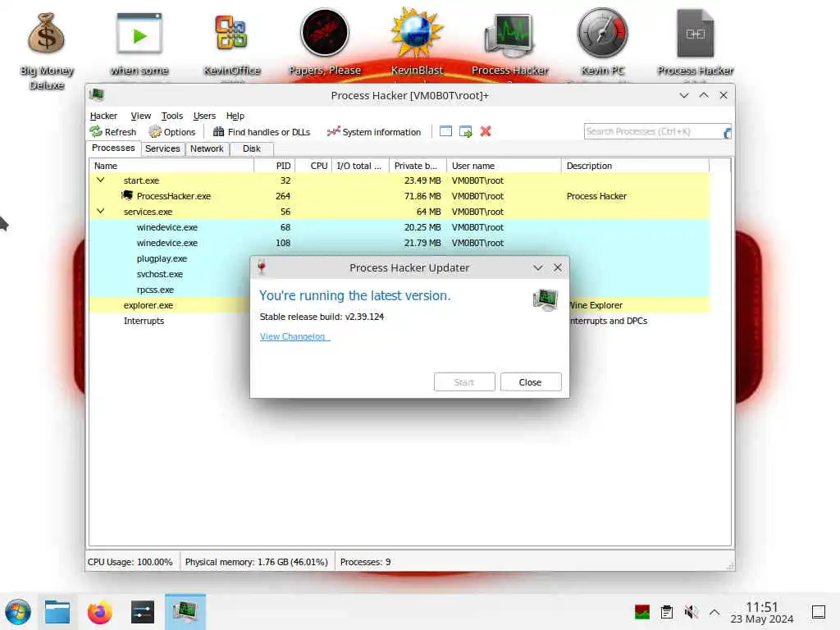Viewport: 840px width, 630px height.
Task: Sort by the CPU column header
Action: pos(313,166)
